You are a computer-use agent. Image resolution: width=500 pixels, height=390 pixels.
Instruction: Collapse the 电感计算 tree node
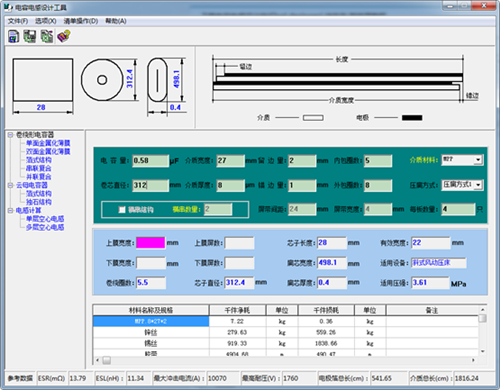(x=10, y=210)
